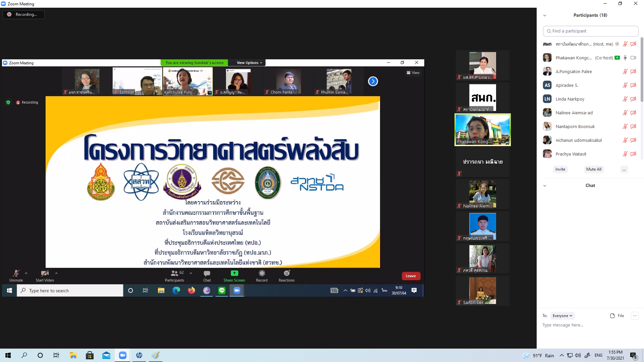Open Mail app in the taskbar
This screenshot has width=644, height=362.
pos(106,355)
